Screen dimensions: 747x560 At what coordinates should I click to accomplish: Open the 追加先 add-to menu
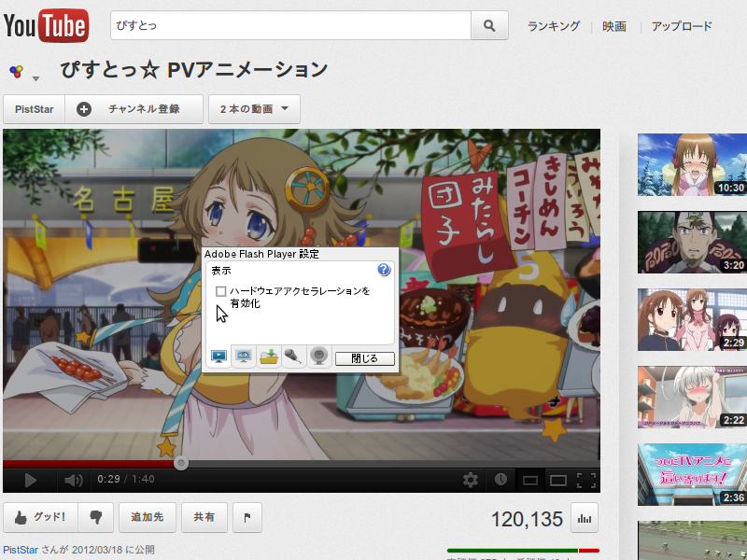click(147, 517)
